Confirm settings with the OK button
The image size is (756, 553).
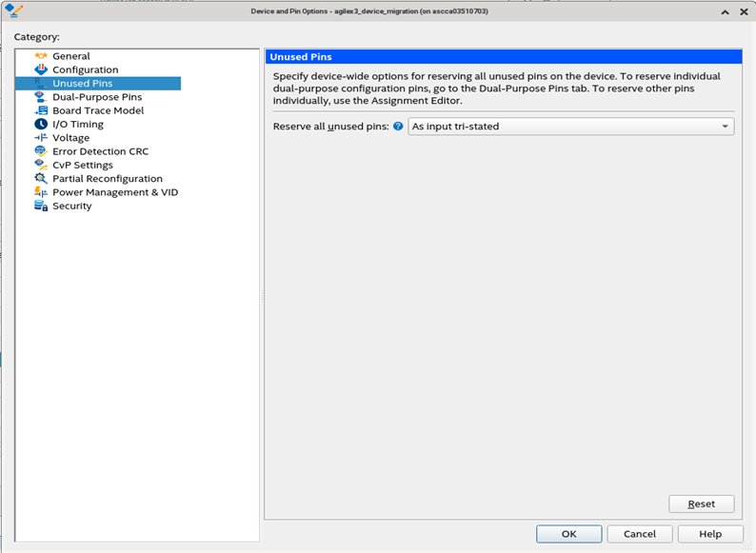tap(569, 534)
